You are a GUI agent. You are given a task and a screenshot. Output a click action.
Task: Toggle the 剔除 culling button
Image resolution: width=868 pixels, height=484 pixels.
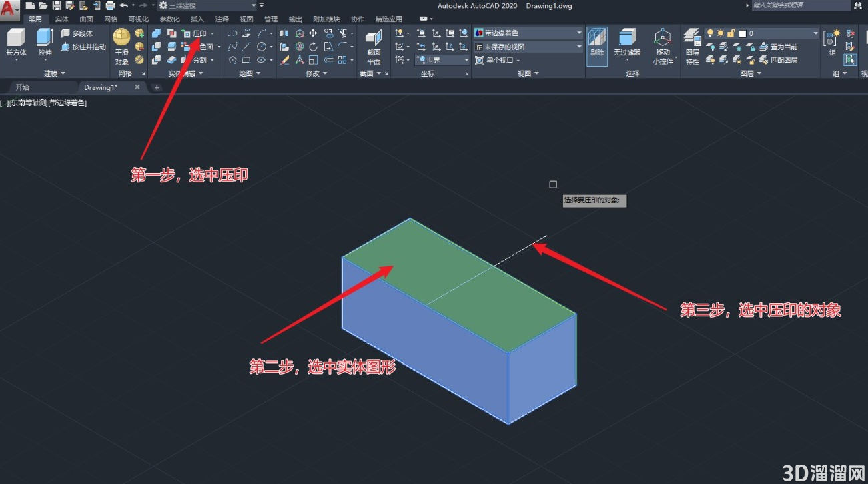[597, 45]
